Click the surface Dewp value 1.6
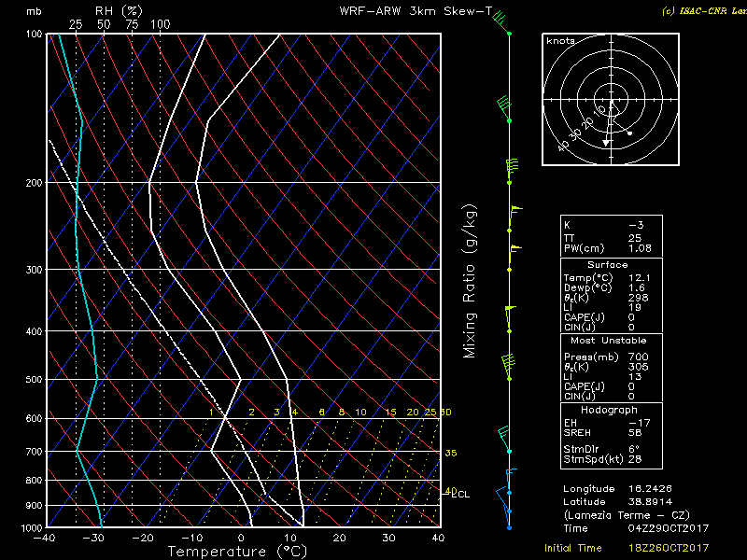 click(637, 288)
